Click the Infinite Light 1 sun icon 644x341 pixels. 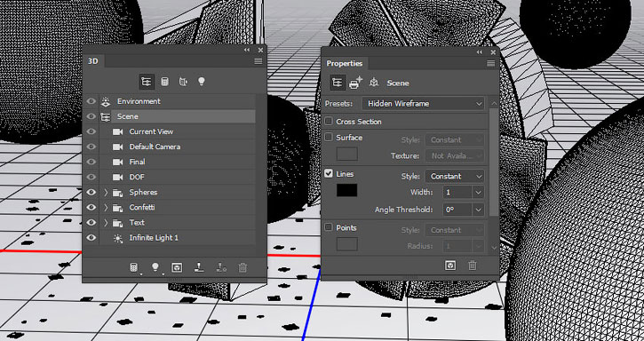click(118, 238)
